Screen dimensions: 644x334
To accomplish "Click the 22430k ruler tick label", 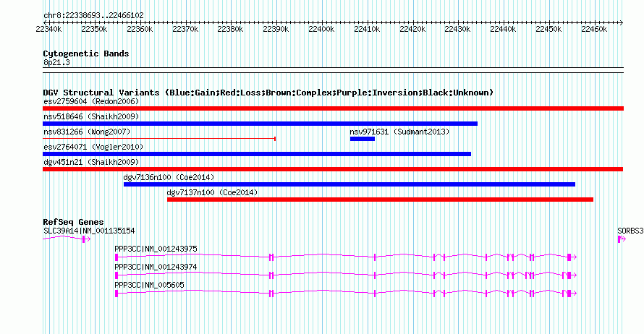I will point(457,29).
